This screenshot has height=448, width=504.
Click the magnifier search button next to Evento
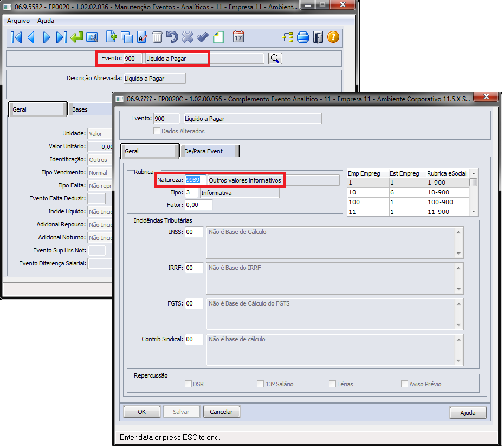[275, 59]
